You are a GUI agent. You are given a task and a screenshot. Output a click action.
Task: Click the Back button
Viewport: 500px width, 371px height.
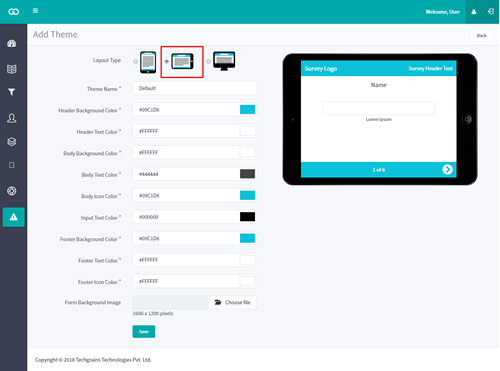[x=481, y=35]
